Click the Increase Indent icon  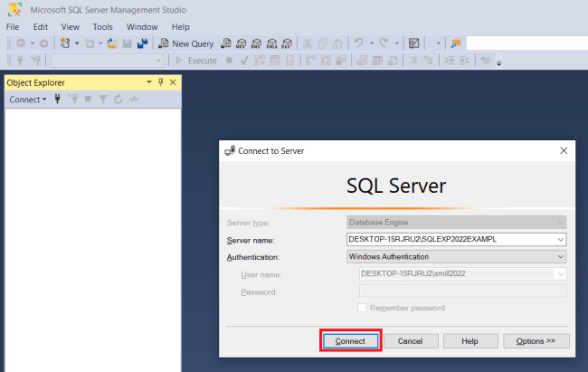click(464, 61)
